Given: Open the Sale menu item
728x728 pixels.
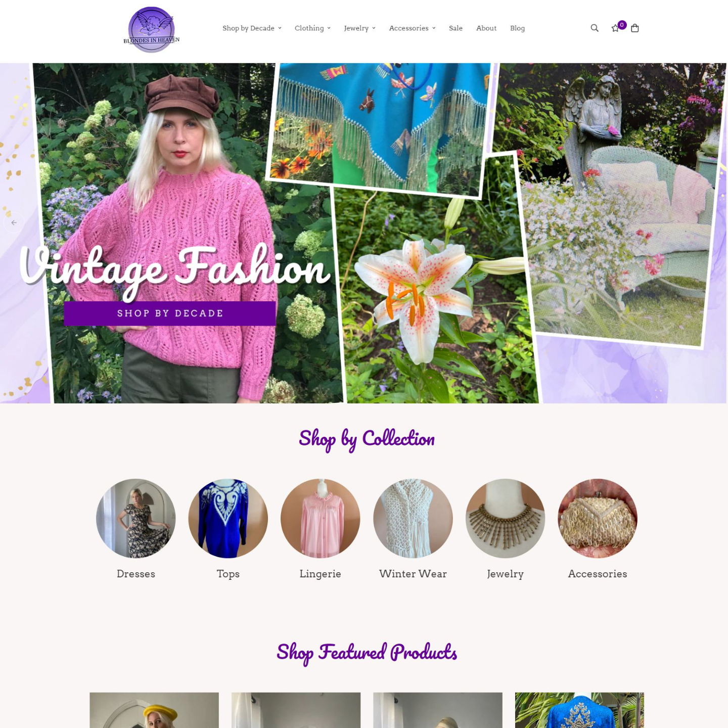Looking at the screenshot, I should pyautogui.click(x=456, y=28).
